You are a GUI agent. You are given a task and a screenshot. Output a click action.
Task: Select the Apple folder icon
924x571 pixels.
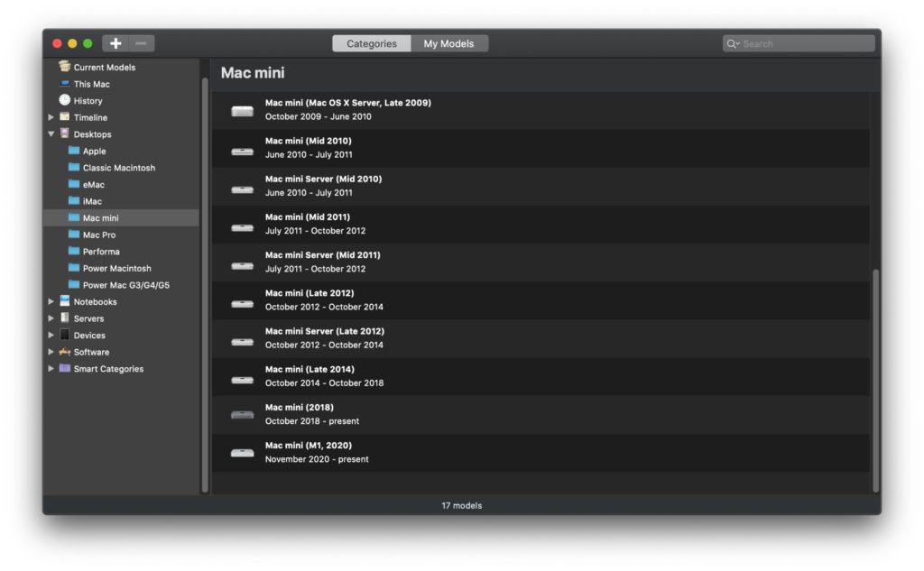[x=74, y=151]
